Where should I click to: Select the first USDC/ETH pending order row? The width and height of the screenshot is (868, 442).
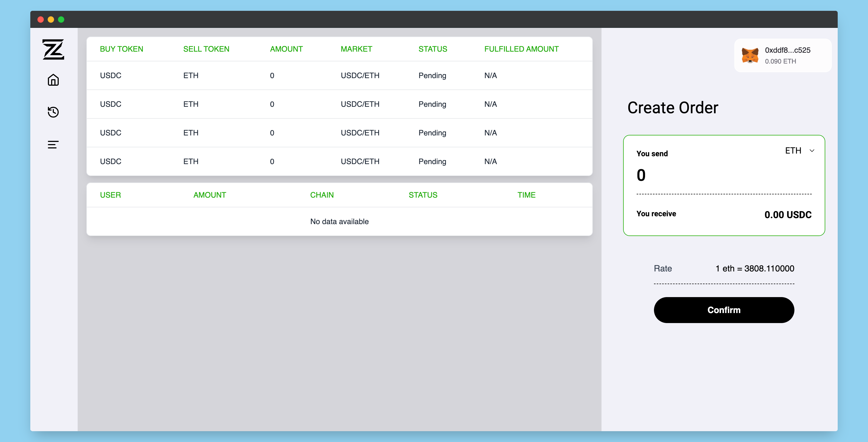339,75
